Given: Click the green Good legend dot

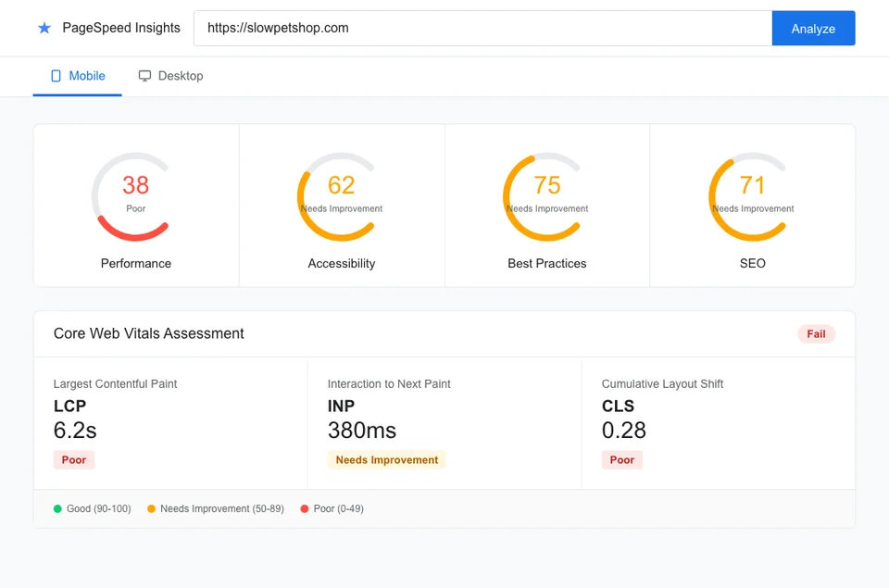Looking at the screenshot, I should click(56, 508).
